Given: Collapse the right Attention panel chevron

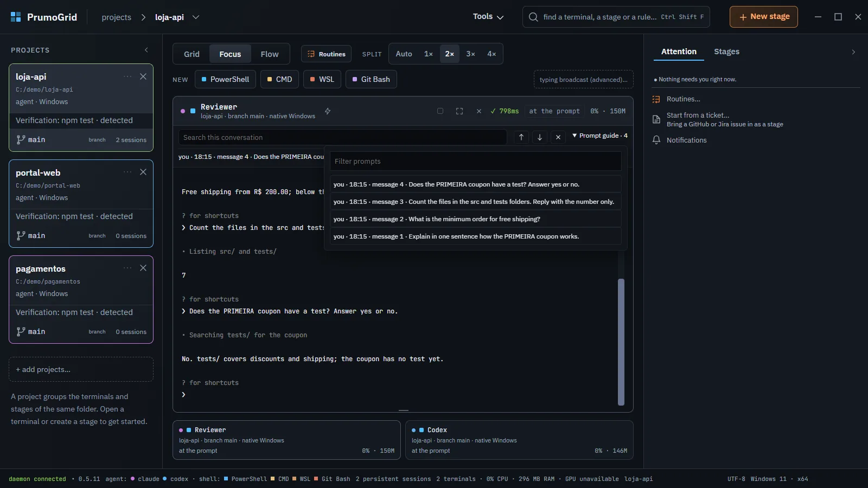Looking at the screenshot, I should (x=853, y=52).
